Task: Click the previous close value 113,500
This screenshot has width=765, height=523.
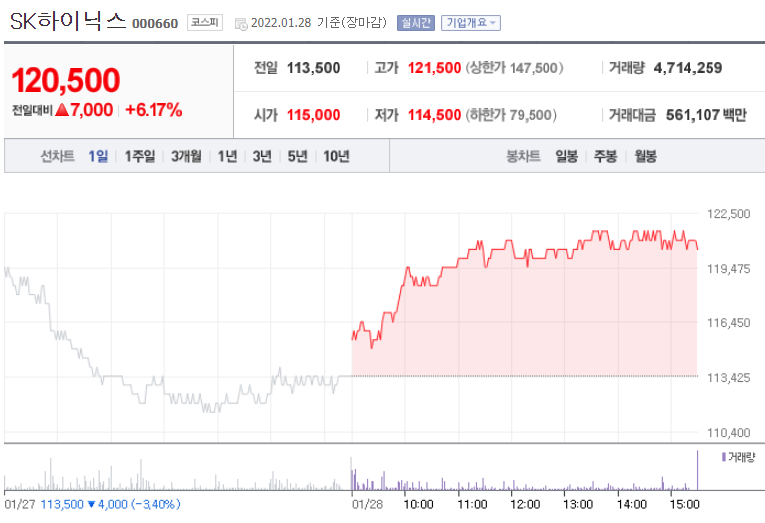Action: click(x=314, y=68)
